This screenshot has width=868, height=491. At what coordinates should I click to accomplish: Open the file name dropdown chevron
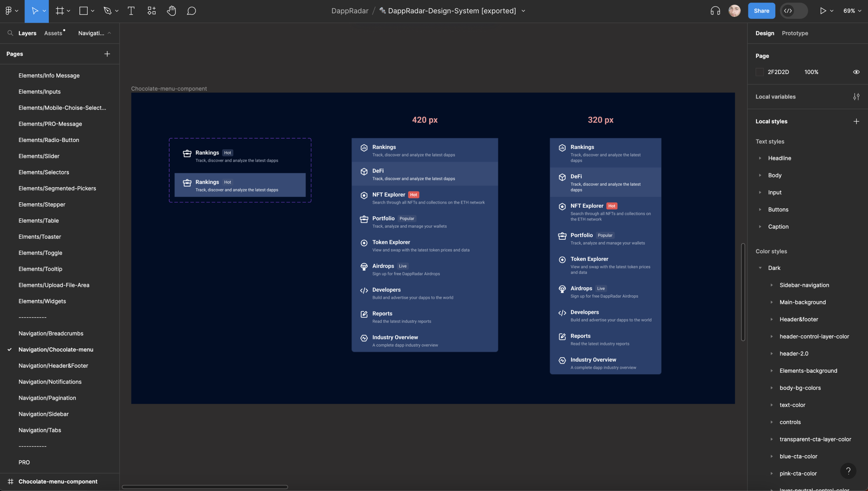(x=523, y=11)
